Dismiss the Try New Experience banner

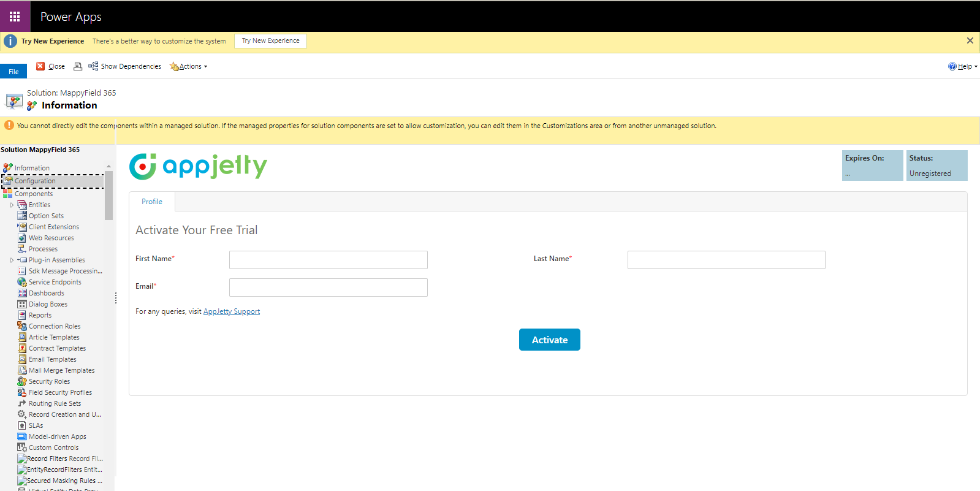[x=970, y=40]
